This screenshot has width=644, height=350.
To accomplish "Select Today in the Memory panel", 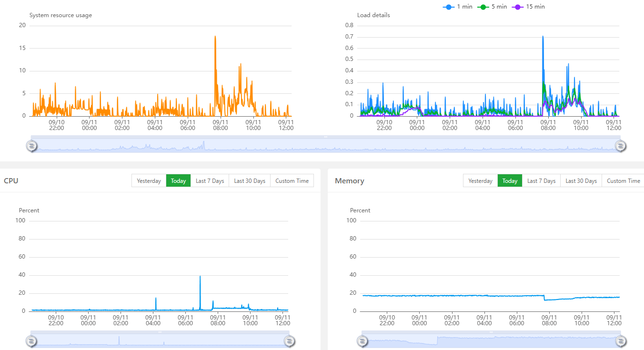I will point(510,181).
